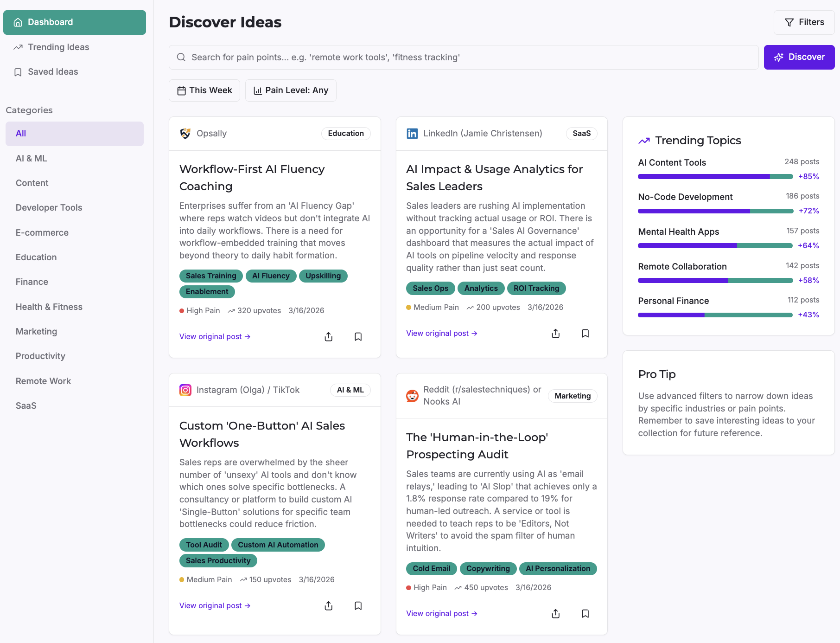Share the AI Impact & Usage Analytics idea
Viewport: 840px width, 643px height.
(x=556, y=334)
